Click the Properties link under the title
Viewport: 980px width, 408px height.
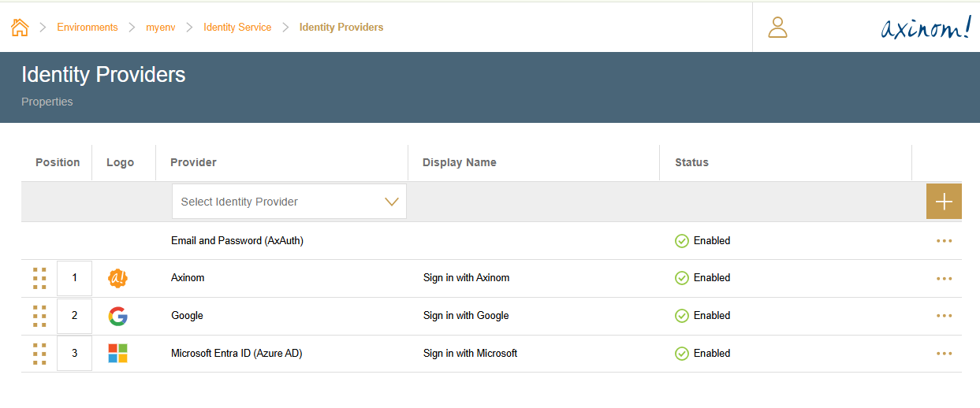[x=47, y=102]
